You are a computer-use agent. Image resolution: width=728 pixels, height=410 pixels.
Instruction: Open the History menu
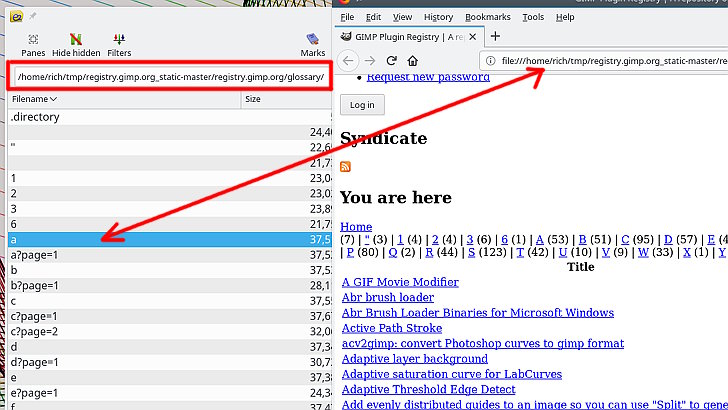coord(438,17)
